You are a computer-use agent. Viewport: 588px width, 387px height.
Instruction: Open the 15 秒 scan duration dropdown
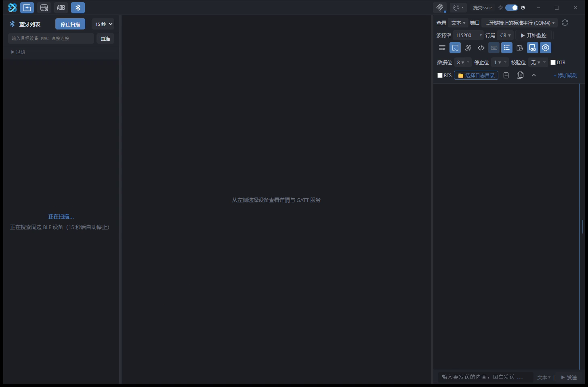(x=103, y=24)
